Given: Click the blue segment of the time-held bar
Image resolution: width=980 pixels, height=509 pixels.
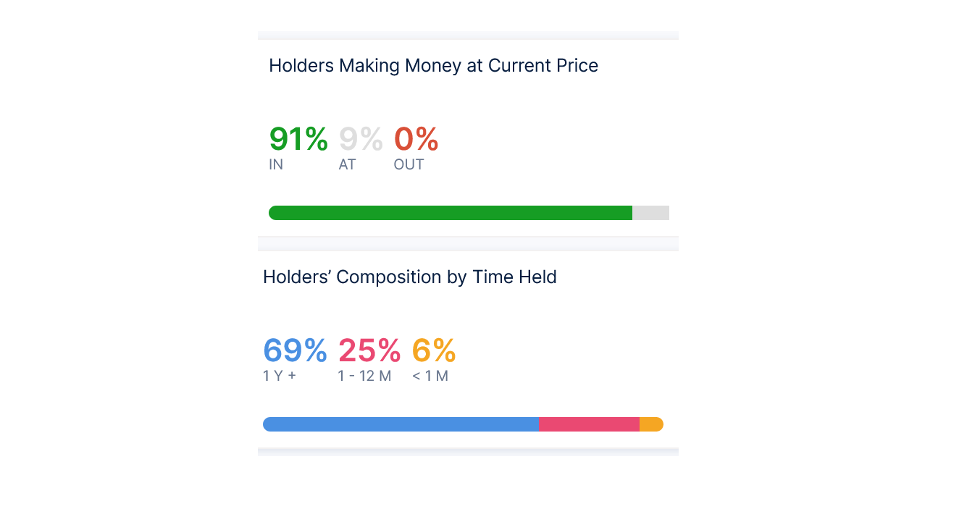Looking at the screenshot, I should (400, 424).
